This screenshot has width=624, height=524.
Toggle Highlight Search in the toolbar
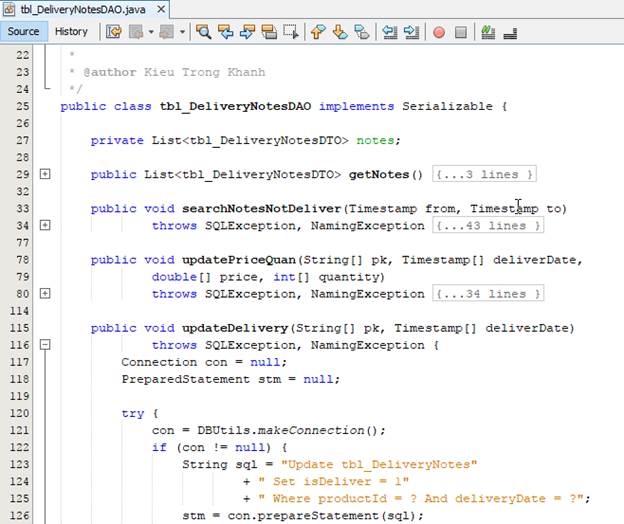269,32
